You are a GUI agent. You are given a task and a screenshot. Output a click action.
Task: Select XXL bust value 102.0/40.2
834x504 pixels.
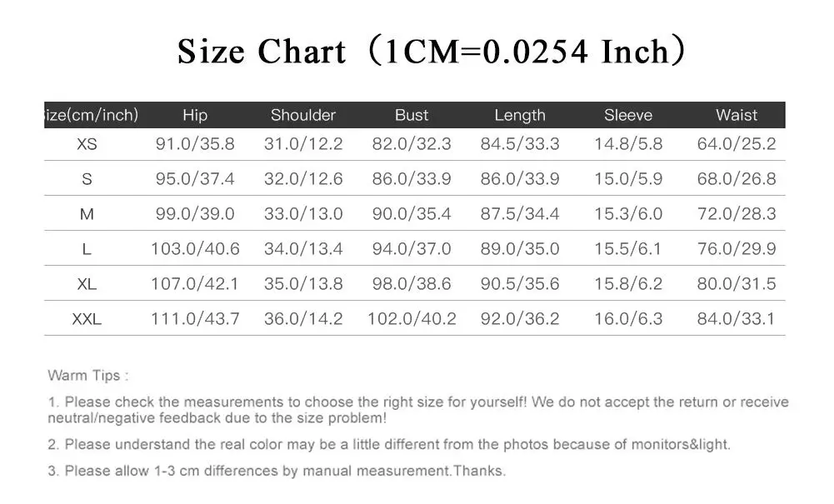tap(412, 319)
